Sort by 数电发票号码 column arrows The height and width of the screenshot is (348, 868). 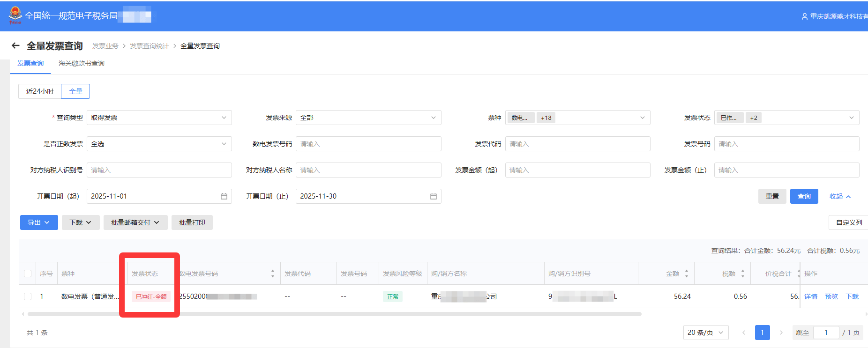[x=273, y=274]
